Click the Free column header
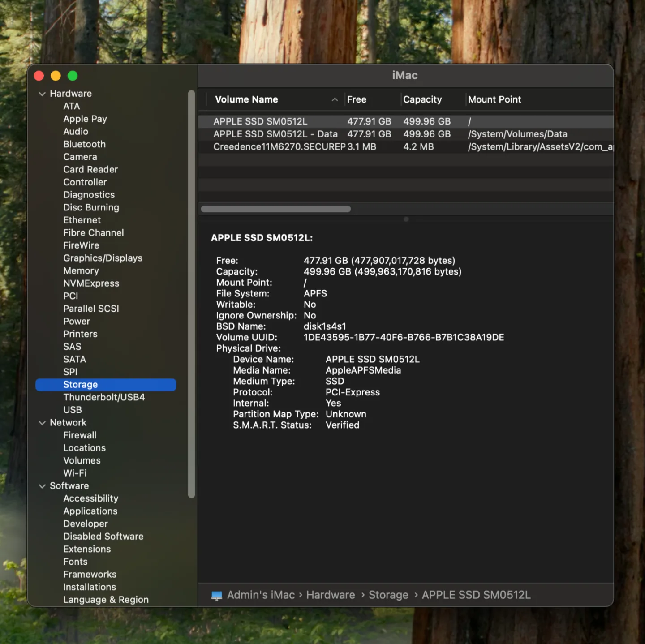This screenshot has width=645, height=644. [357, 99]
